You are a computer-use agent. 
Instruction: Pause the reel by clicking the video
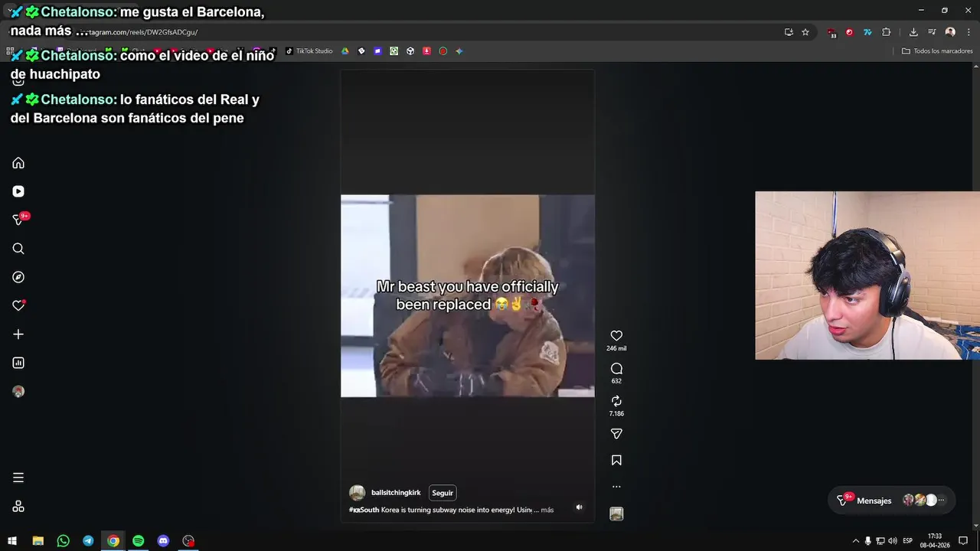point(467,295)
